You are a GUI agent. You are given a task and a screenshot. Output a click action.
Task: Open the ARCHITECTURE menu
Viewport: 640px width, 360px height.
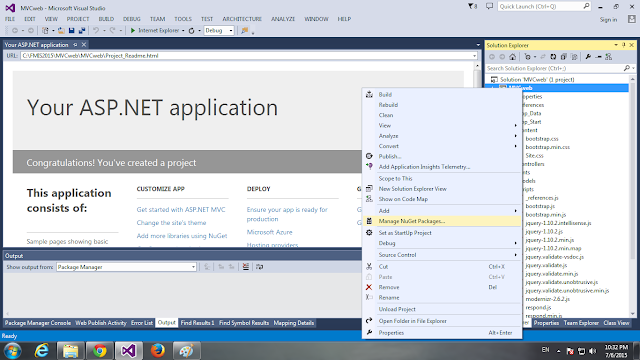(242, 19)
